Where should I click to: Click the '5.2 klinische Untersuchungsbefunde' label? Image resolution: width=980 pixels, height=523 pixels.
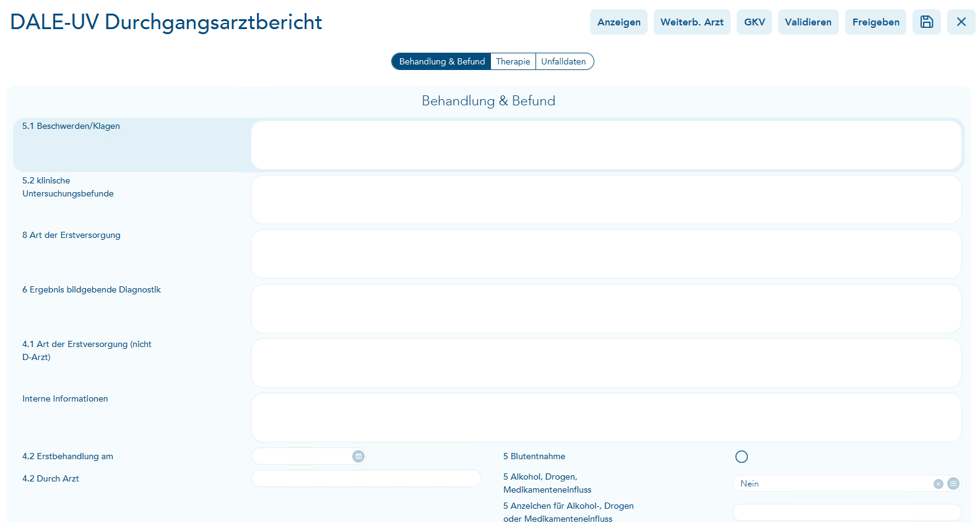coord(68,187)
